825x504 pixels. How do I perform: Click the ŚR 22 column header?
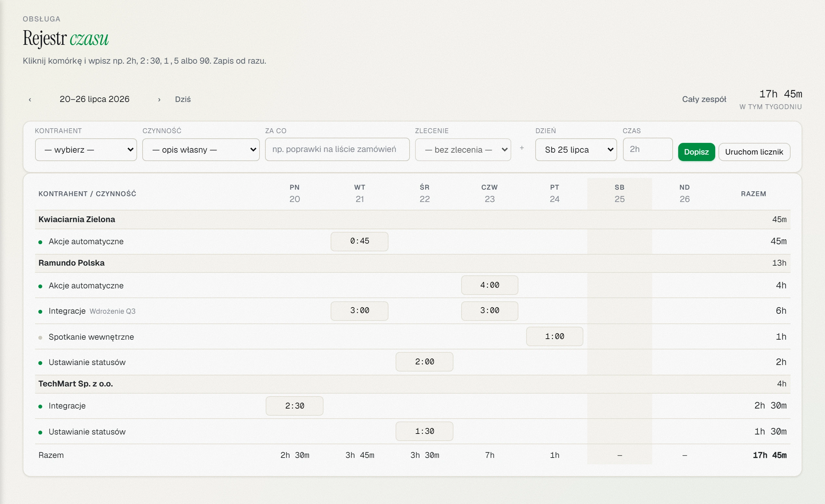click(425, 194)
